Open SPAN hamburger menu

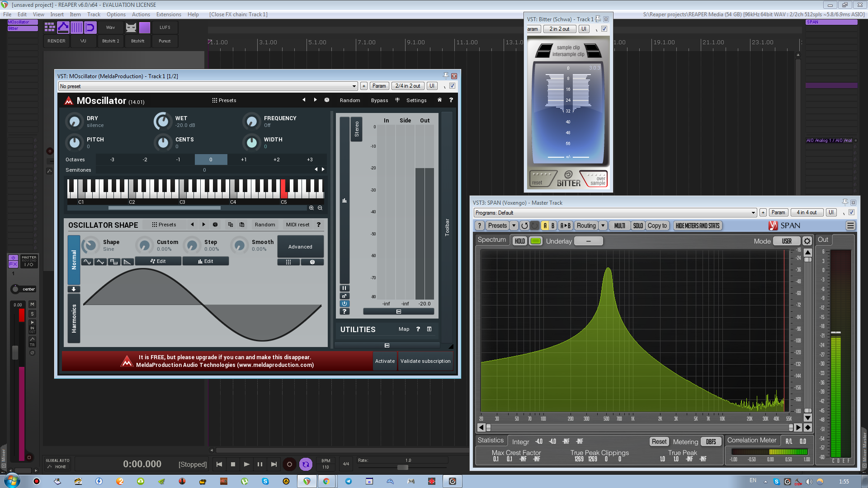pyautogui.click(x=850, y=225)
